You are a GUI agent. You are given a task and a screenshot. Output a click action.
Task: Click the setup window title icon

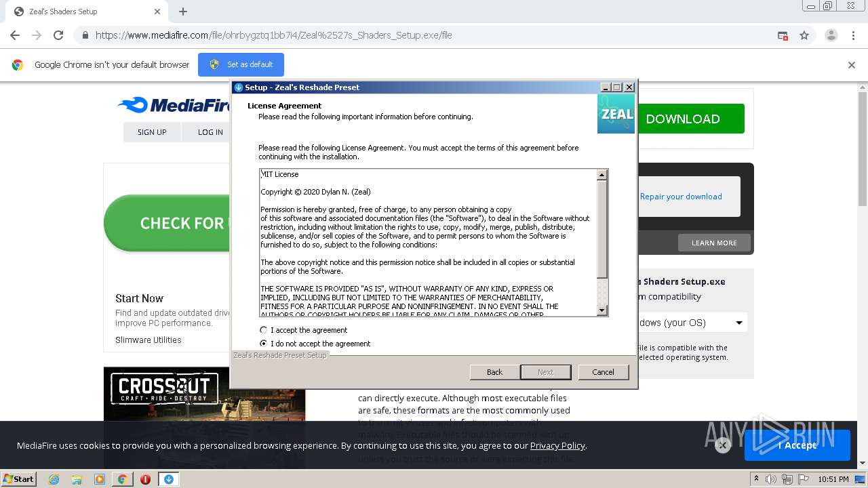pyautogui.click(x=238, y=87)
